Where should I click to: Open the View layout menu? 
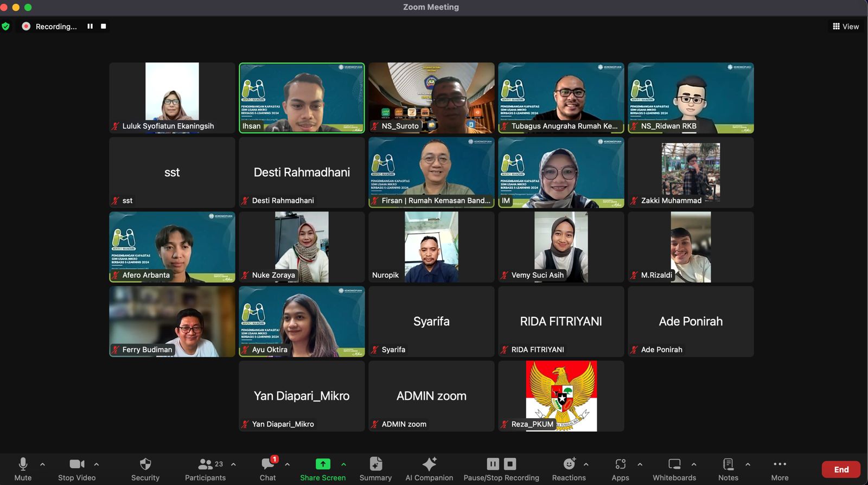tap(846, 26)
